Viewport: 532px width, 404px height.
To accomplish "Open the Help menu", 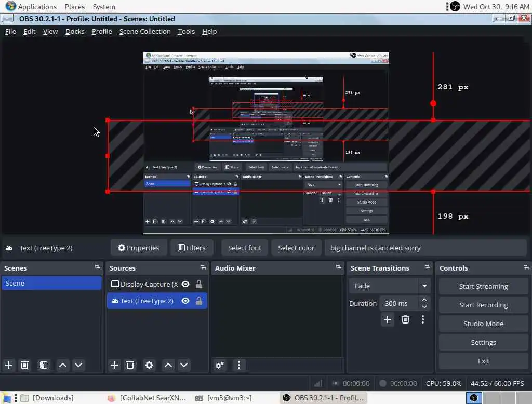I will pyautogui.click(x=209, y=32).
